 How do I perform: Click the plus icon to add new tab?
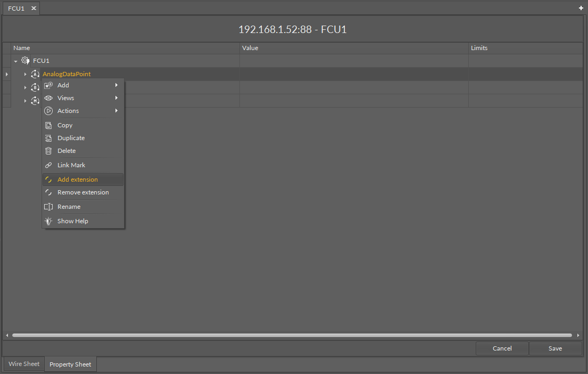tap(581, 8)
